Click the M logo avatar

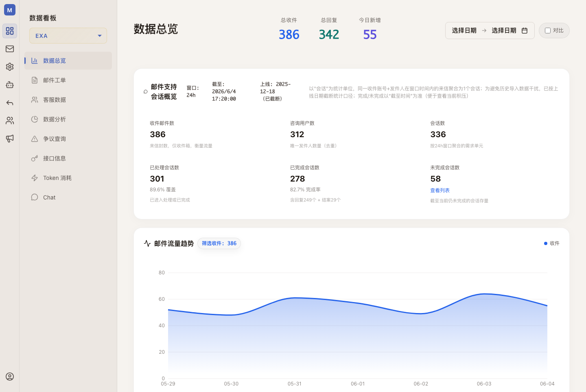pyautogui.click(x=10, y=10)
